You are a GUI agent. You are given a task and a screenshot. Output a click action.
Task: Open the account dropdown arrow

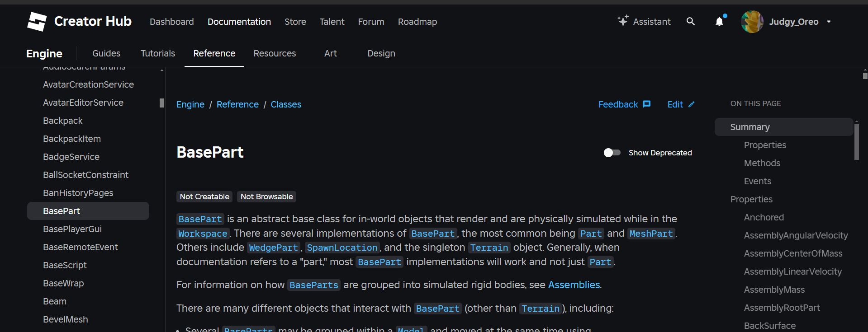pos(829,22)
